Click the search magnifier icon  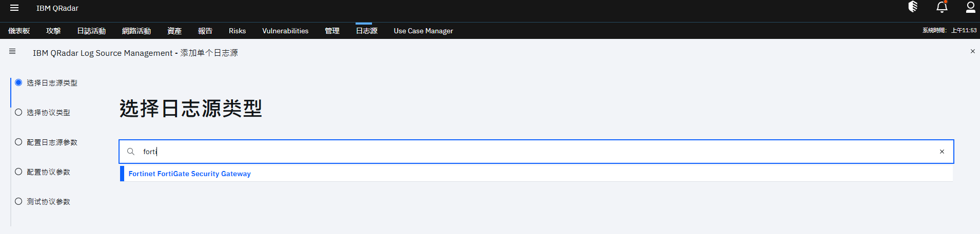[x=131, y=152]
